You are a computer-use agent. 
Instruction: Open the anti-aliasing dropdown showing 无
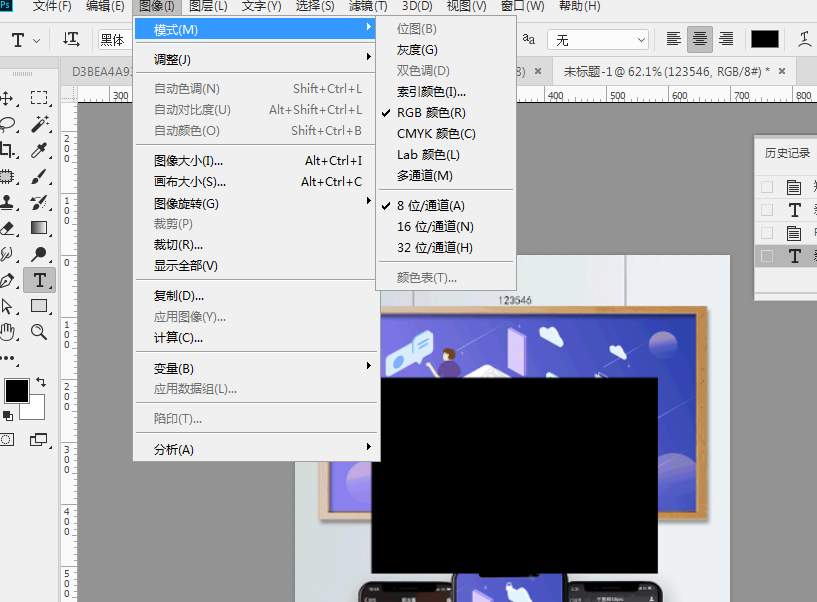(x=598, y=40)
